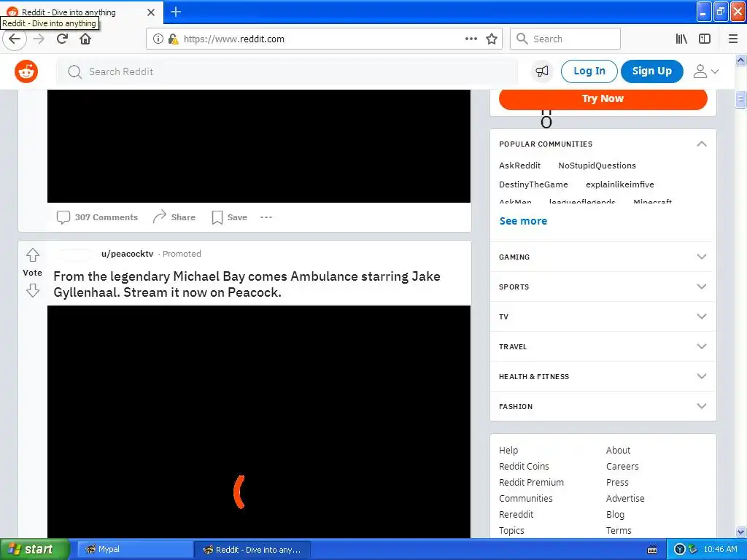The width and height of the screenshot is (747, 560).
Task: Click the Communities footer link
Action: tap(525, 498)
